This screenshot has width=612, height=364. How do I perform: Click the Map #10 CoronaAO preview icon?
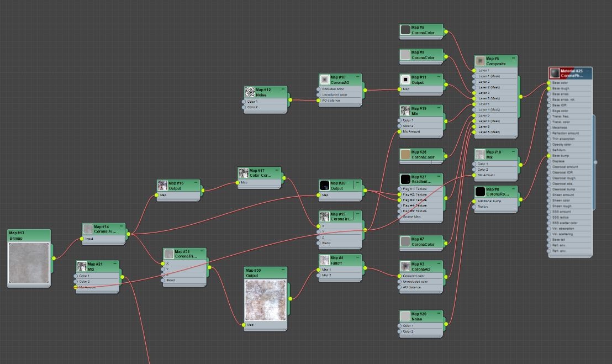pyautogui.click(x=324, y=80)
